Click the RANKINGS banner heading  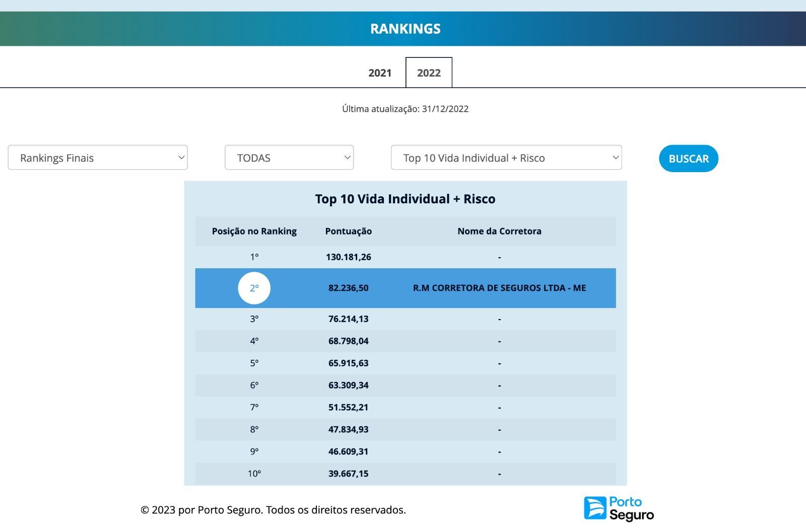406,29
